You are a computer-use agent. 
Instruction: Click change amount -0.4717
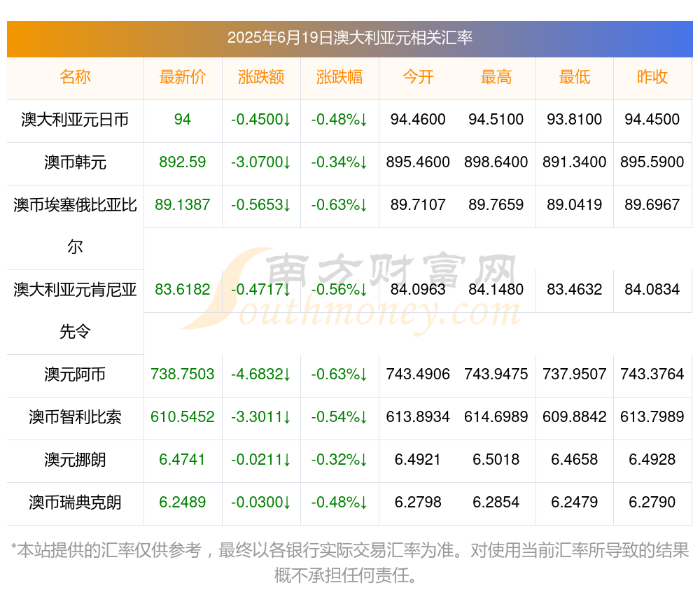click(x=260, y=290)
